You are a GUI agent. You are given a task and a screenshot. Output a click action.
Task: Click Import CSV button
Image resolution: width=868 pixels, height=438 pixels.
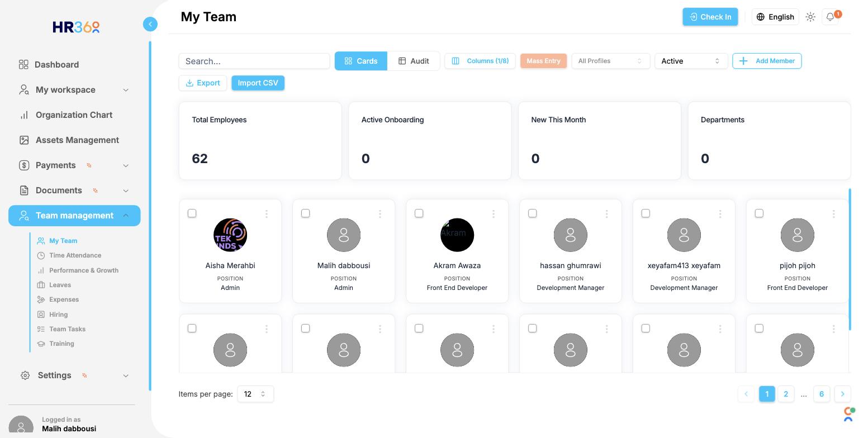(258, 83)
